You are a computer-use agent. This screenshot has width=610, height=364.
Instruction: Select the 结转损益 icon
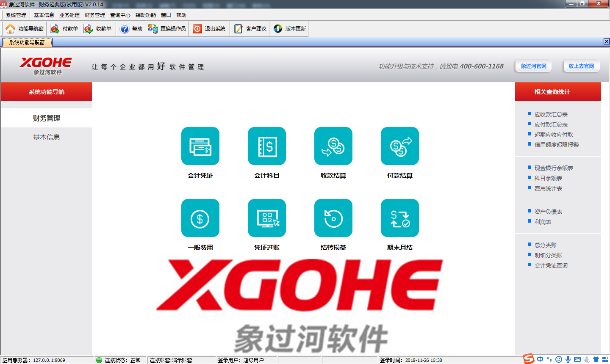333,218
